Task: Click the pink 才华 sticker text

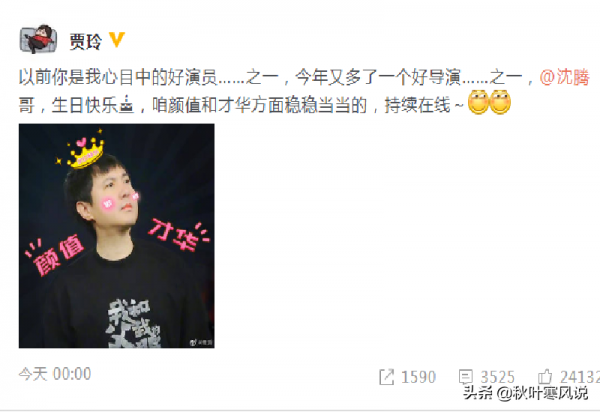Action: point(176,234)
